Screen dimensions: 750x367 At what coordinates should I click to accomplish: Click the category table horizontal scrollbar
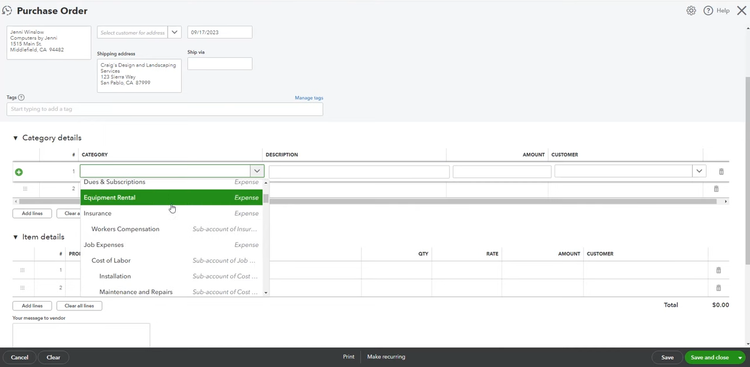coord(367,201)
